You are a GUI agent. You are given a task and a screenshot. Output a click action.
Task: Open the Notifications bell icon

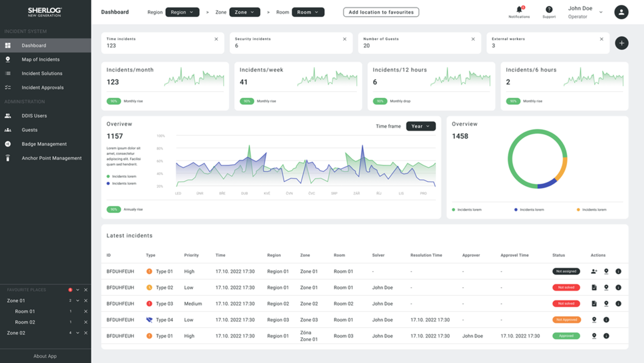tap(519, 10)
